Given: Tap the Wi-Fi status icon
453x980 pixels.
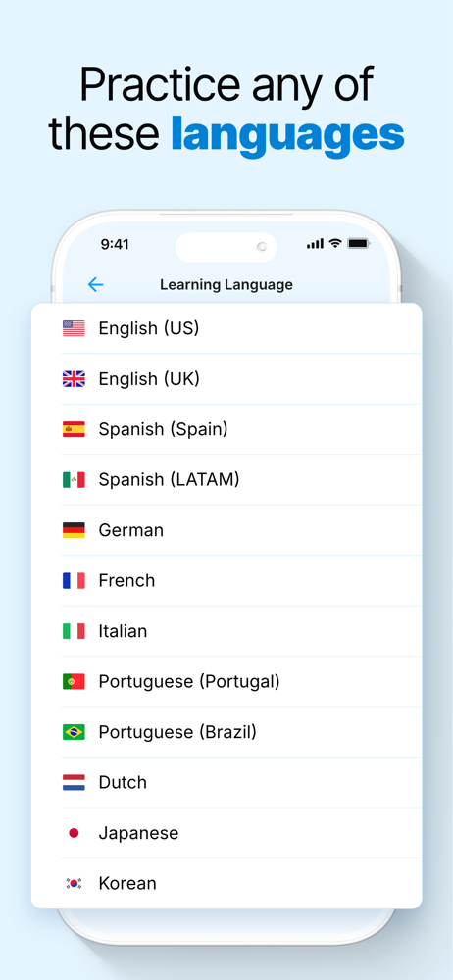Looking at the screenshot, I should [335, 243].
